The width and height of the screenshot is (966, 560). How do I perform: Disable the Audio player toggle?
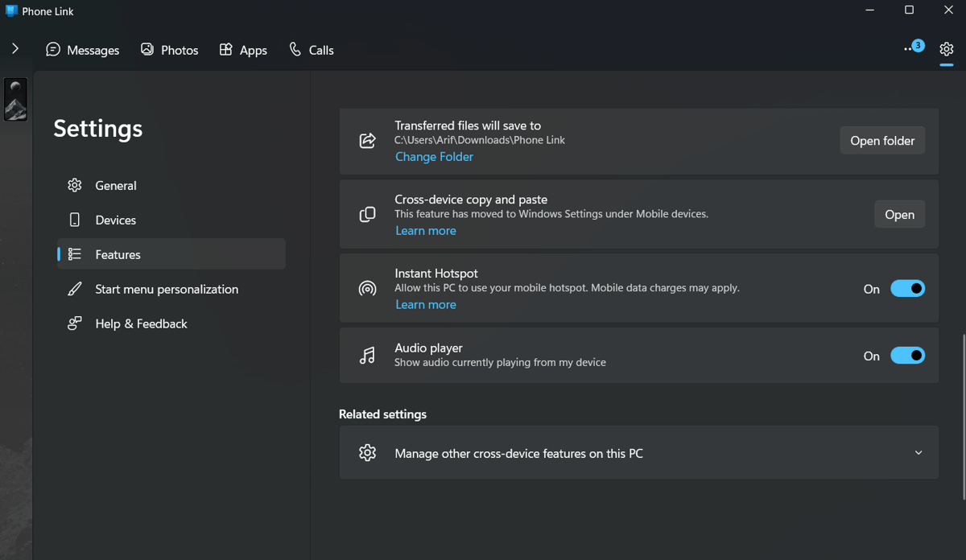pos(907,356)
